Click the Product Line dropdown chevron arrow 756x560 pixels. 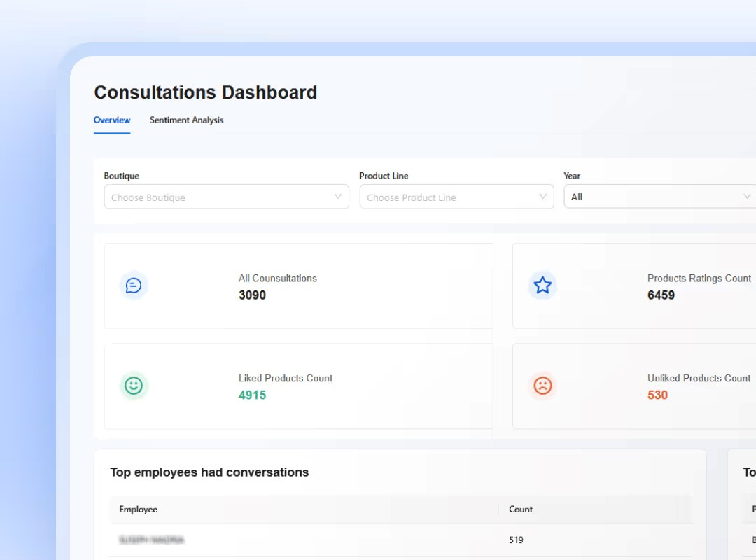tap(543, 197)
